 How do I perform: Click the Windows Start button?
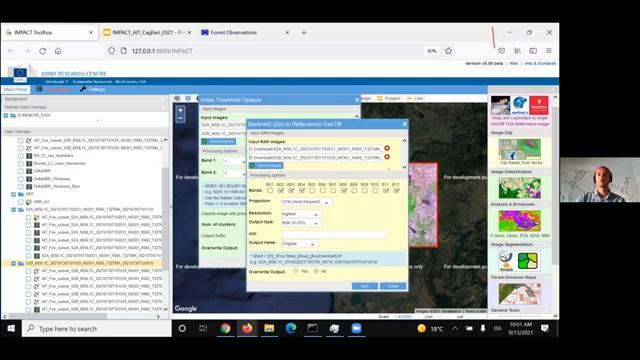coord(11,329)
